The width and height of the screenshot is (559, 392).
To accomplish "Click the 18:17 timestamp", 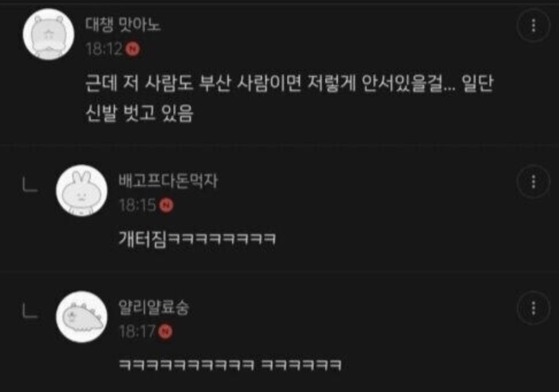I will (137, 332).
